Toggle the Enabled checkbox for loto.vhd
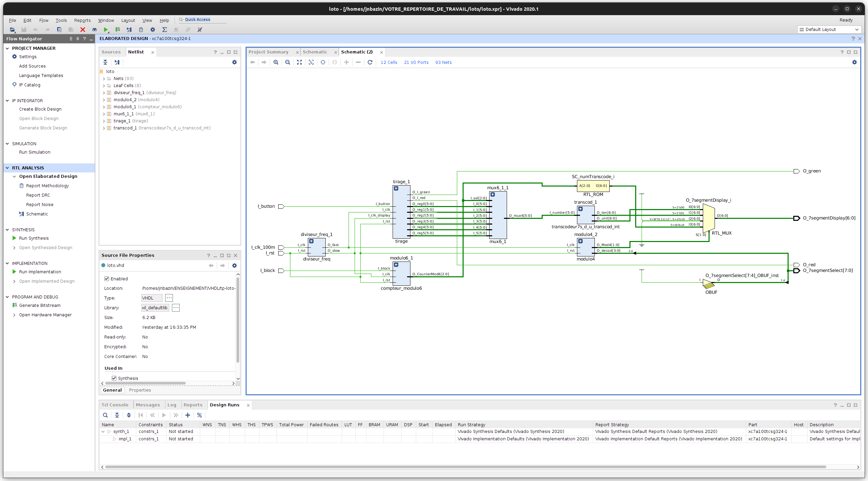 click(x=107, y=279)
